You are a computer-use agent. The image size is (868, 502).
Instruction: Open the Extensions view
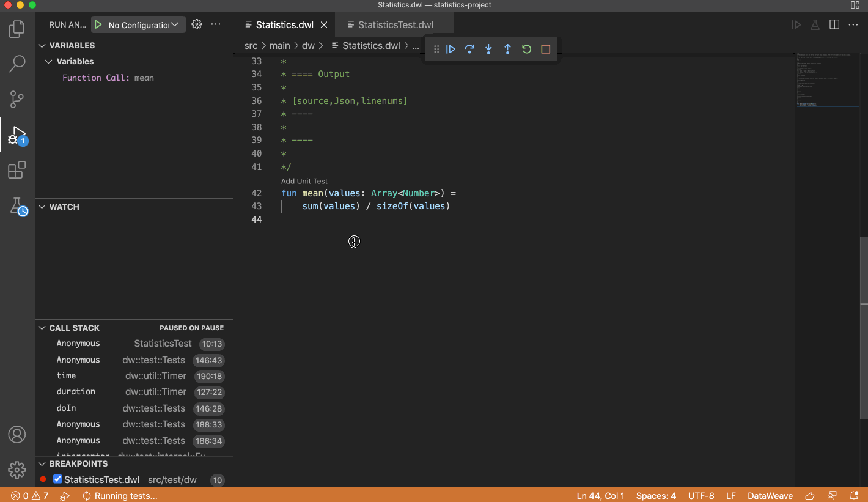[x=17, y=170]
